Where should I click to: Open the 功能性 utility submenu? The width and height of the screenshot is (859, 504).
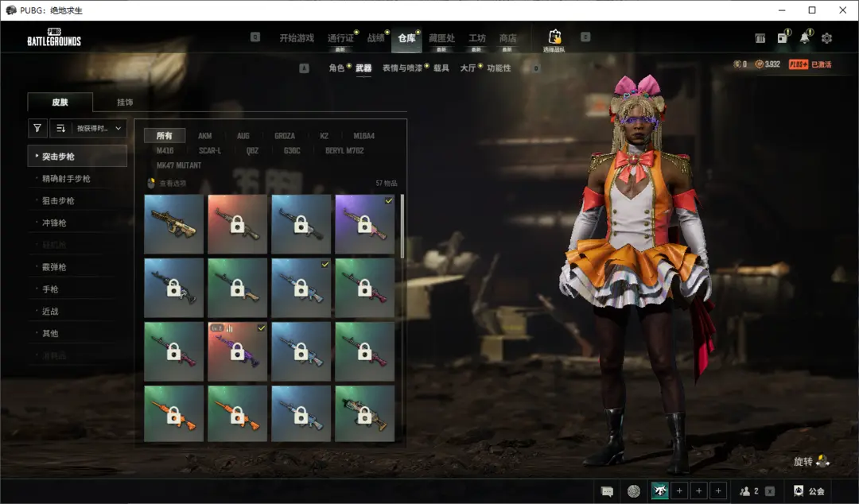tap(499, 68)
